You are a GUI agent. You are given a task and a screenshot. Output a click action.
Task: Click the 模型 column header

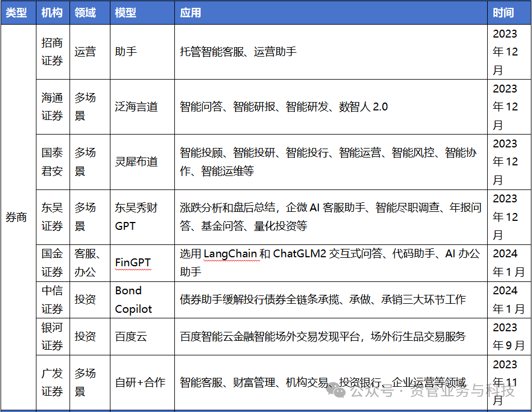[142, 12]
